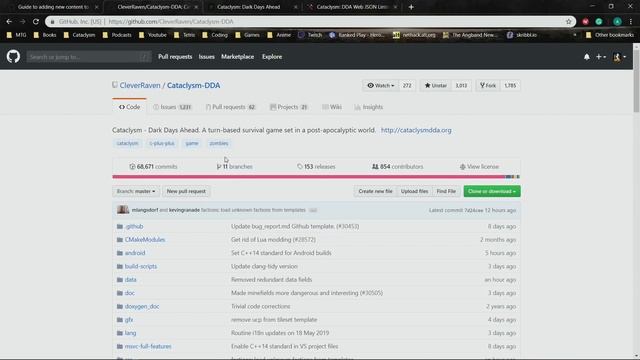The image size is (640, 360).
Task: Open the plus create-new dropdown
Action: click(601, 57)
